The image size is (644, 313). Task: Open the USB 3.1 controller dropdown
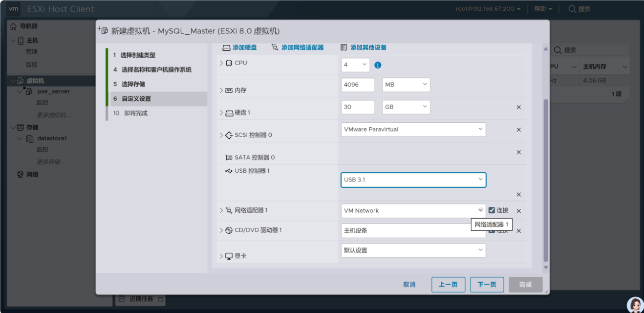click(x=413, y=179)
